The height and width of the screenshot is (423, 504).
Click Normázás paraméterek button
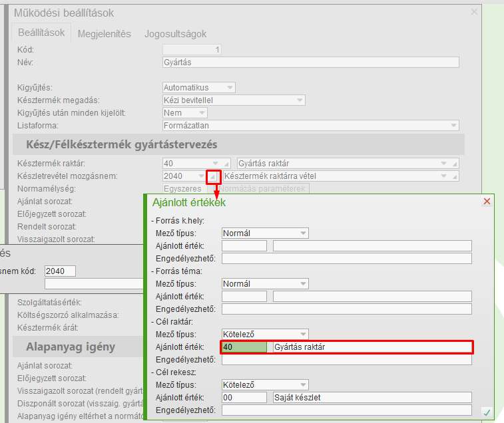[x=262, y=188]
